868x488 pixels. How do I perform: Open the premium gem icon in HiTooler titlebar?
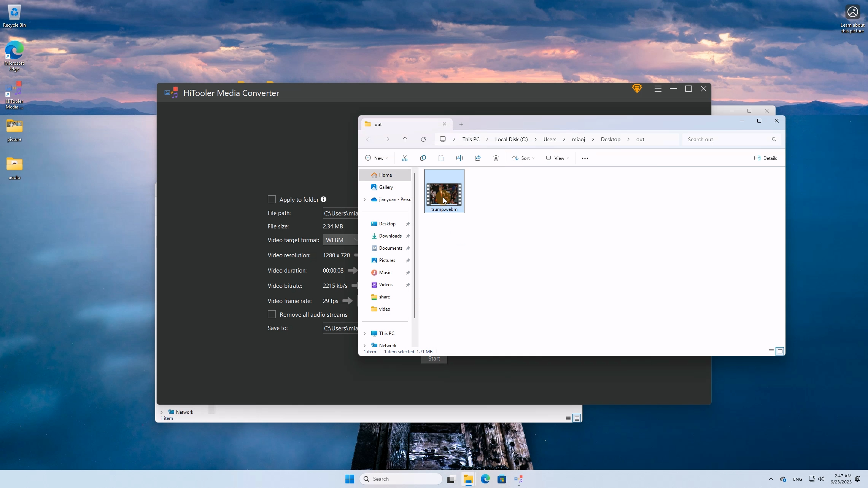[637, 89]
